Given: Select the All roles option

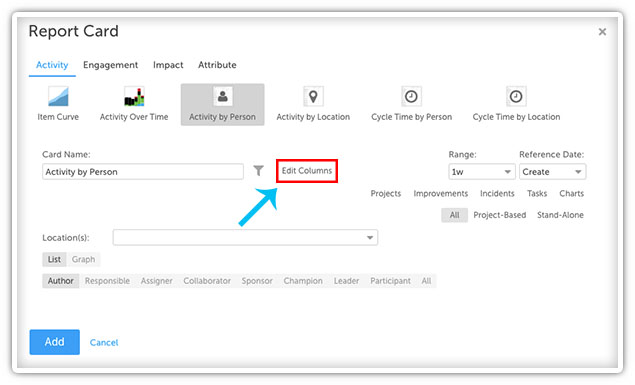Looking at the screenshot, I should tap(426, 281).
